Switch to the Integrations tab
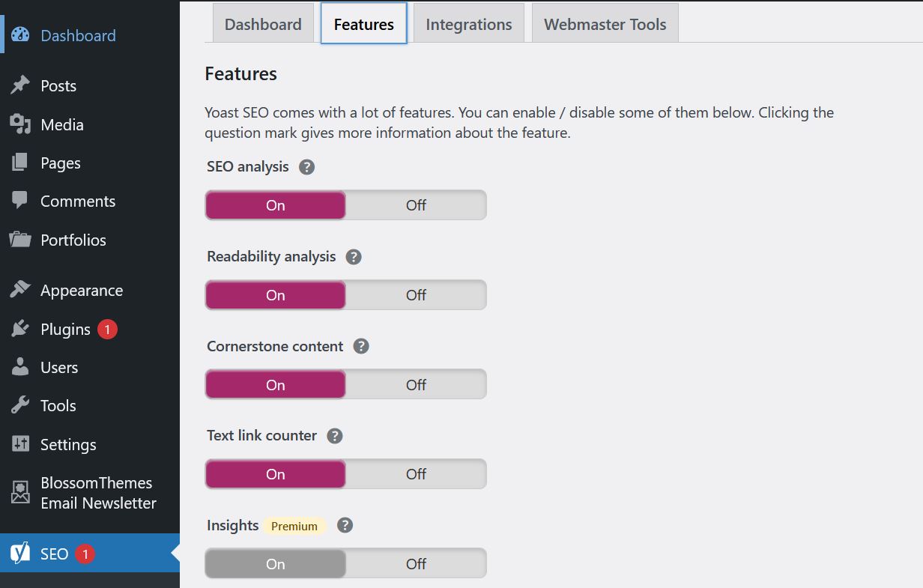 (468, 24)
